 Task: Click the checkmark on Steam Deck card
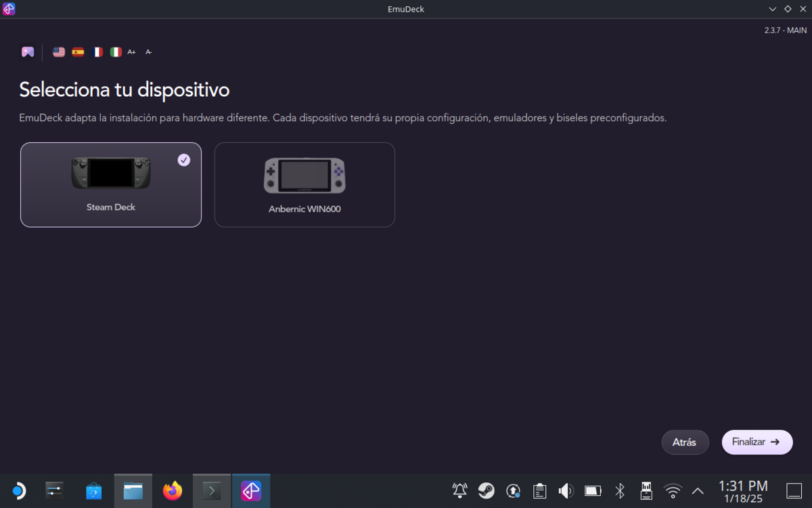[184, 160]
